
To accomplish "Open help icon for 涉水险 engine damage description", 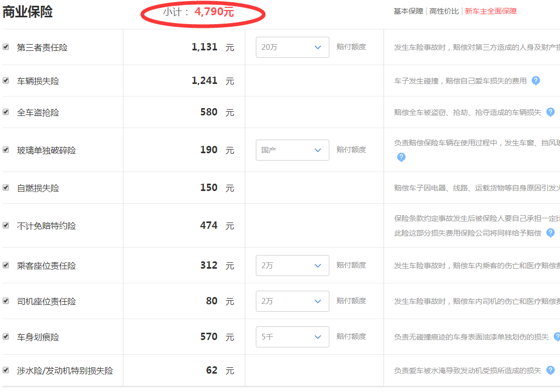I will 551,370.
